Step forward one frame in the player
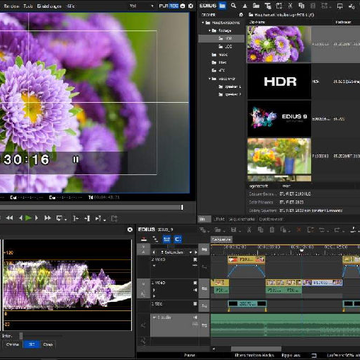The image size is (360, 360). pos(36,218)
